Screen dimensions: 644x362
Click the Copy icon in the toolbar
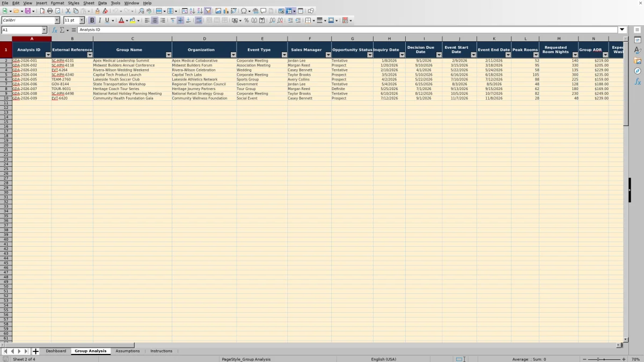tap(76, 11)
